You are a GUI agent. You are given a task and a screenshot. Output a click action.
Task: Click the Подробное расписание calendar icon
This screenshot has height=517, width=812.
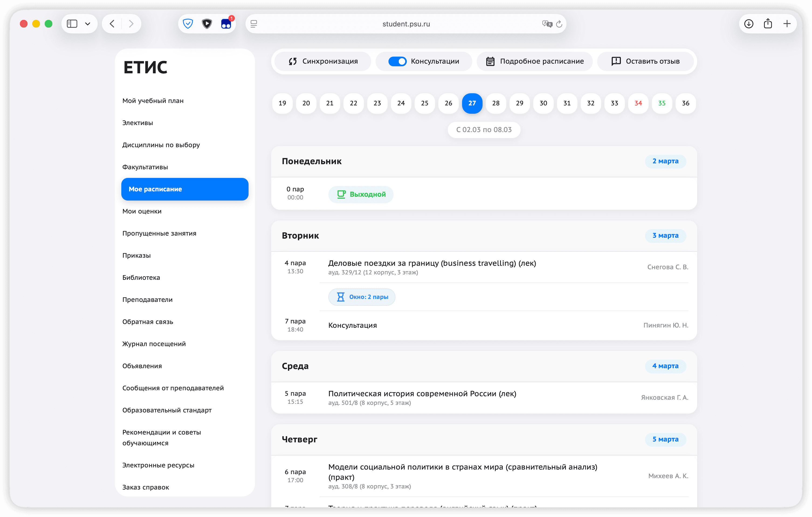(x=490, y=61)
